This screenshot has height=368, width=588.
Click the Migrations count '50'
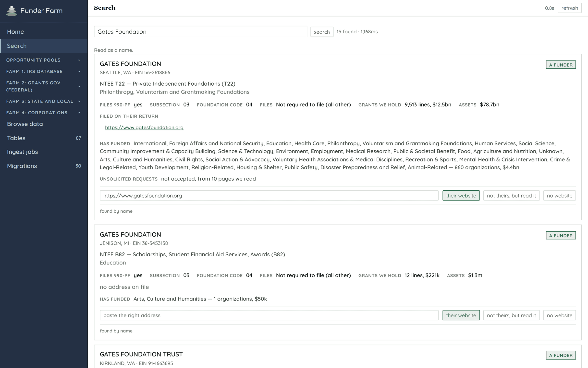(x=78, y=166)
